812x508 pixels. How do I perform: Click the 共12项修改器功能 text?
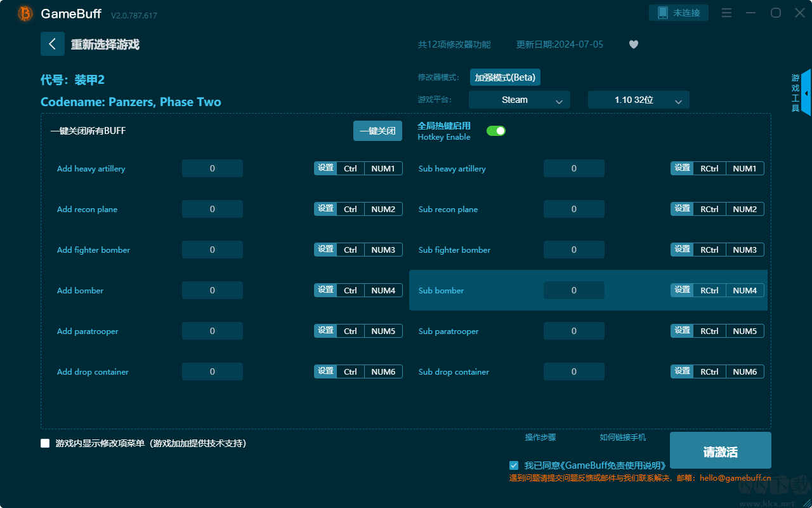pos(454,44)
